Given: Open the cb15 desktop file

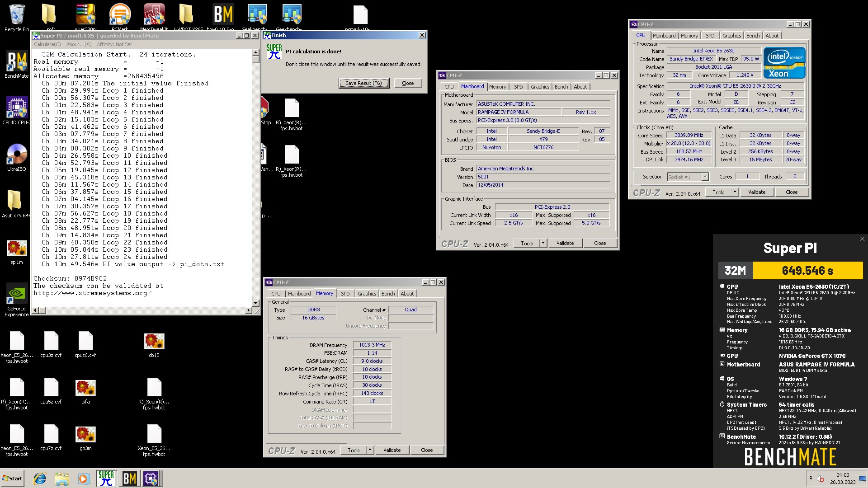Looking at the screenshot, I should pyautogui.click(x=154, y=345).
